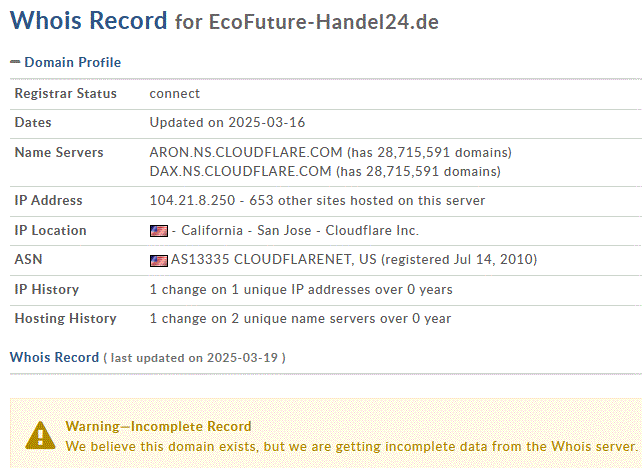643x469 pixels.
Task: View 653 other sites hosted on server
Action: tap(367, 200)
